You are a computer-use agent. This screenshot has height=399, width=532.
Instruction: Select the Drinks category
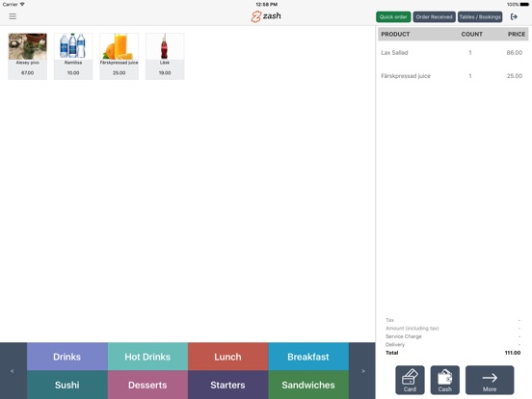point(67,357)
